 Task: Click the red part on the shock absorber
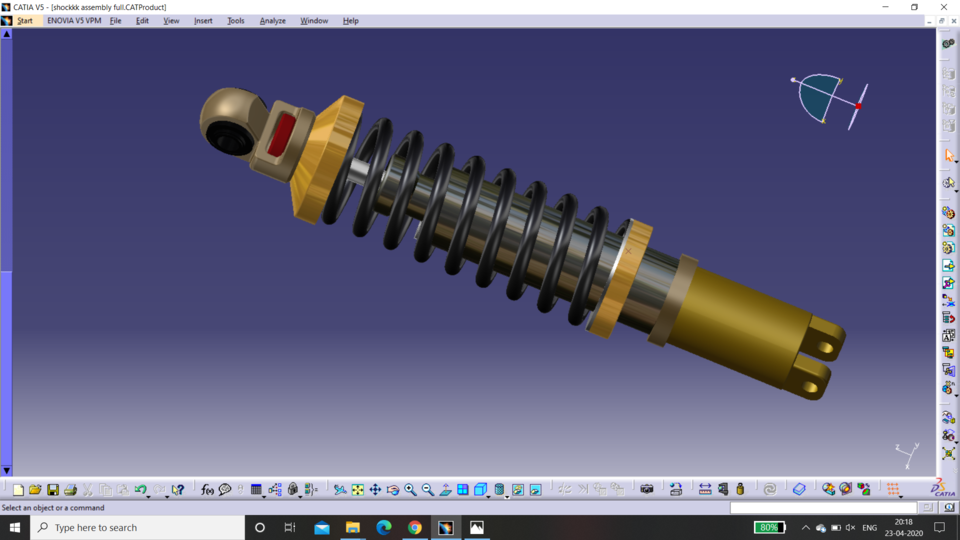[281, 134]
